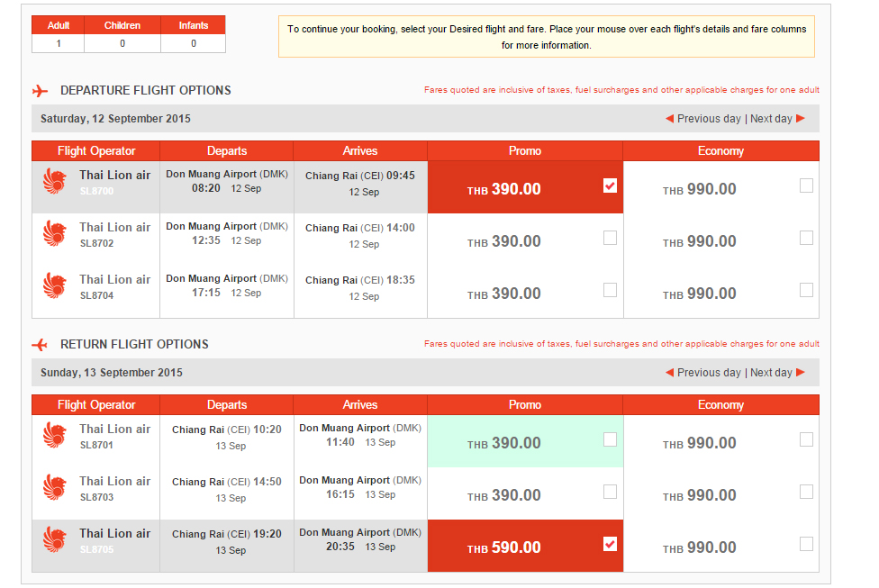Click right arrow after departure Next day

pos(801,118)
